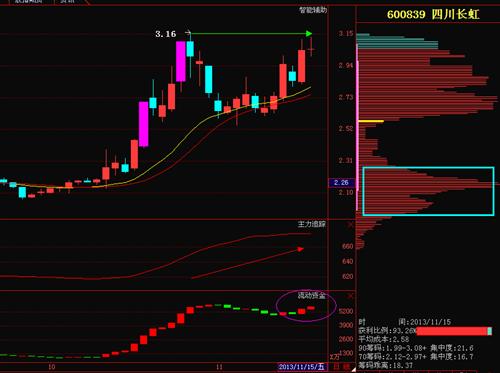Select the first tab at the top left

(28, 2)
